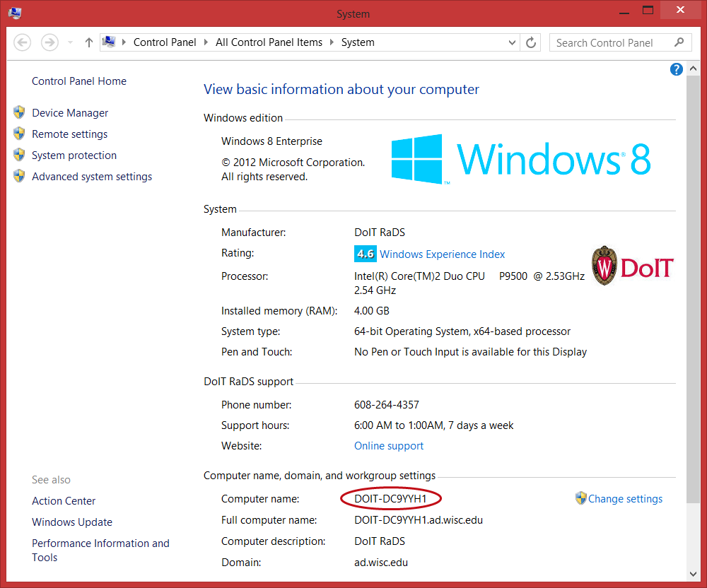Open Help with the blue question mark
Viewport: 707px width, 588px height.
pyautogui.click(x=676, y=69)
